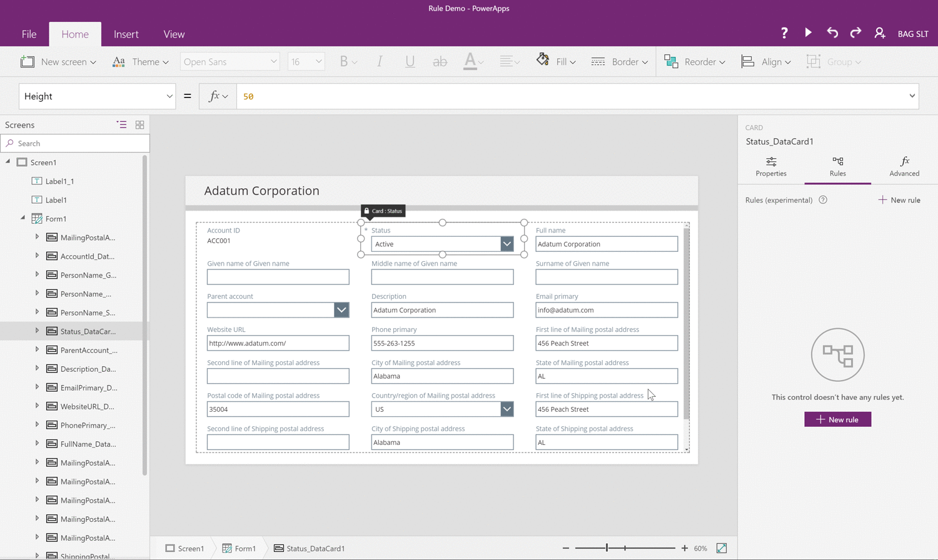Screen dimensions: 938x560
Task: Click the purple New rule button
Action: click(x=837, y=419)
